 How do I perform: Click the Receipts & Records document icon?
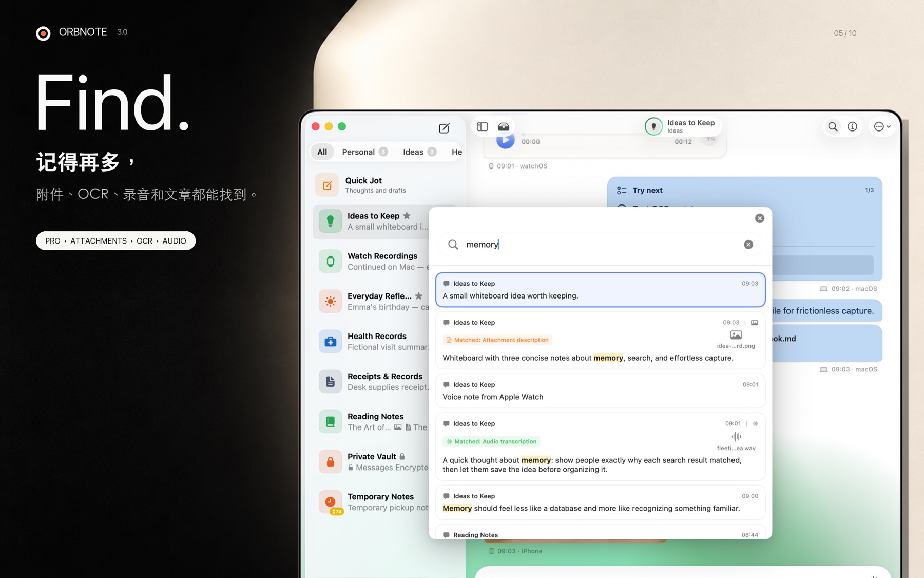click(x=330, y=382)
